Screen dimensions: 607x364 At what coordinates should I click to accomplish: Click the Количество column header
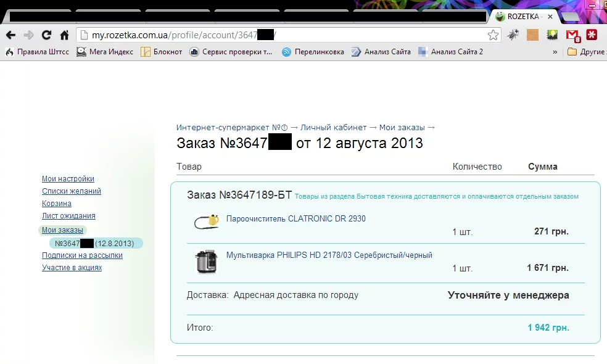(x=477, y=167)
